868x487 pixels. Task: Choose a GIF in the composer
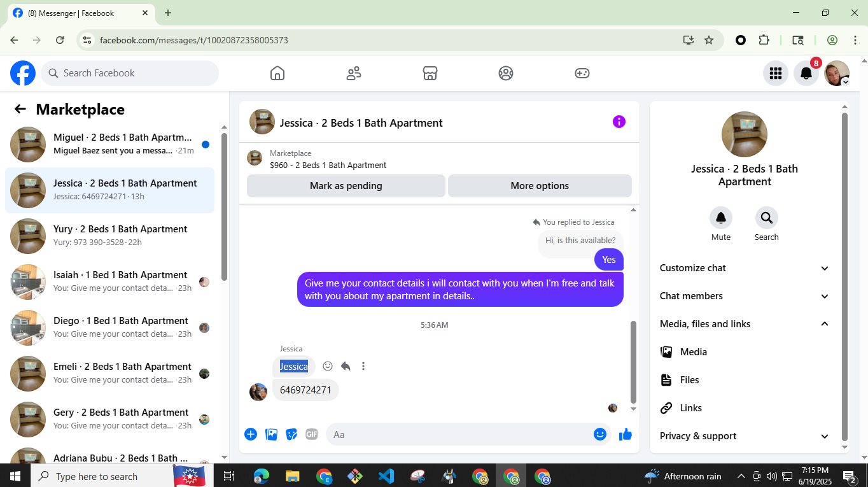(x=312, y=434)
